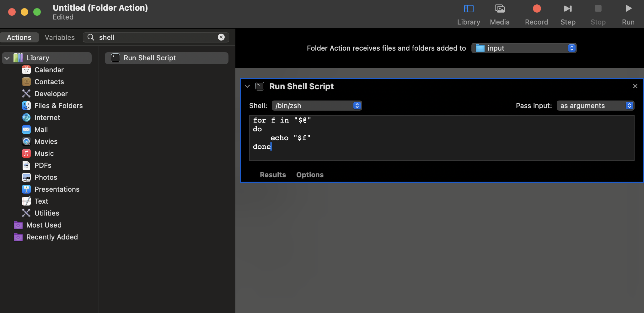Image resolution: width=644 pixels, height=313 pixels.
Task: Click the Step toolbar icon
Action: [x=568, y=14]
